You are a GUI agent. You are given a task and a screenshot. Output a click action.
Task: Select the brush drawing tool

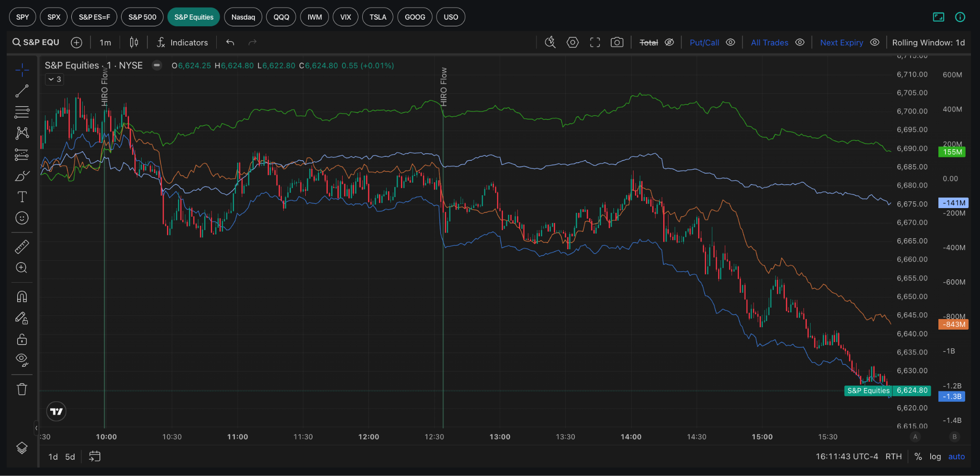click(22, 176)
